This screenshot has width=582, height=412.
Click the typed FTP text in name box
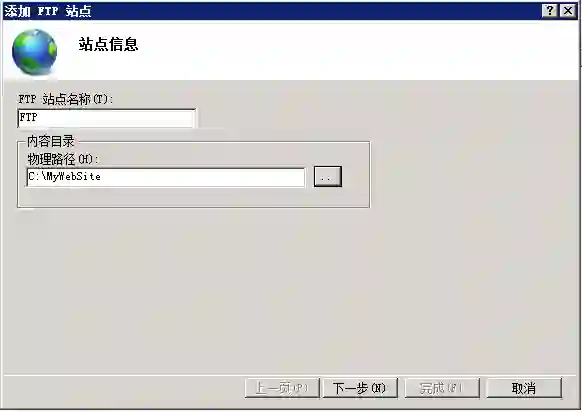pos(28,117)
